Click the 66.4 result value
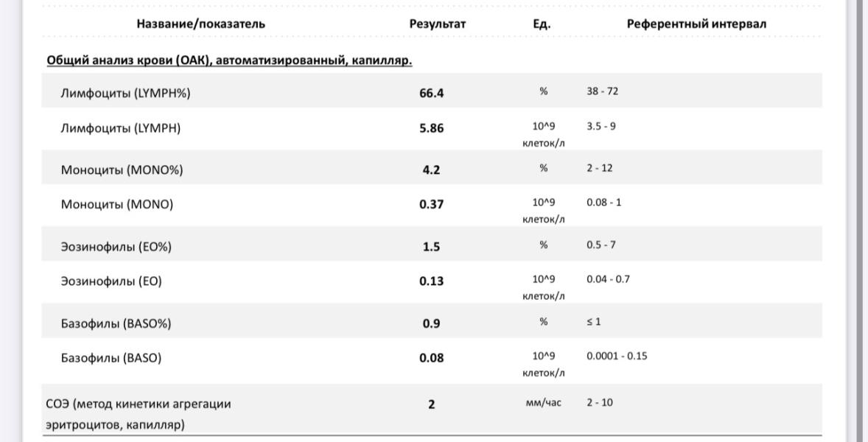 click(x=431, y=93)
